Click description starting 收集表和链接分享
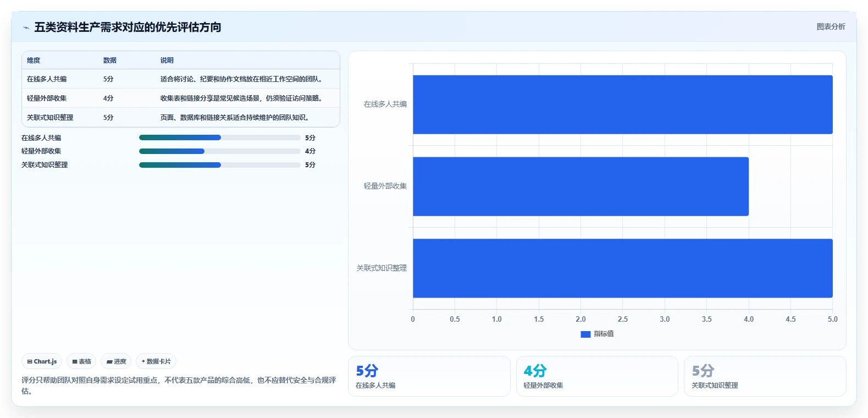Viewport: 868px width, 418px height. 242,98
